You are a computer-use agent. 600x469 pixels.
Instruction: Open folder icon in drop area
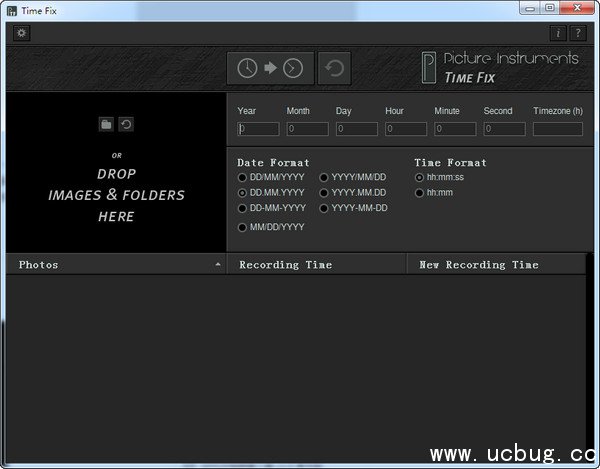click(106, 124)
